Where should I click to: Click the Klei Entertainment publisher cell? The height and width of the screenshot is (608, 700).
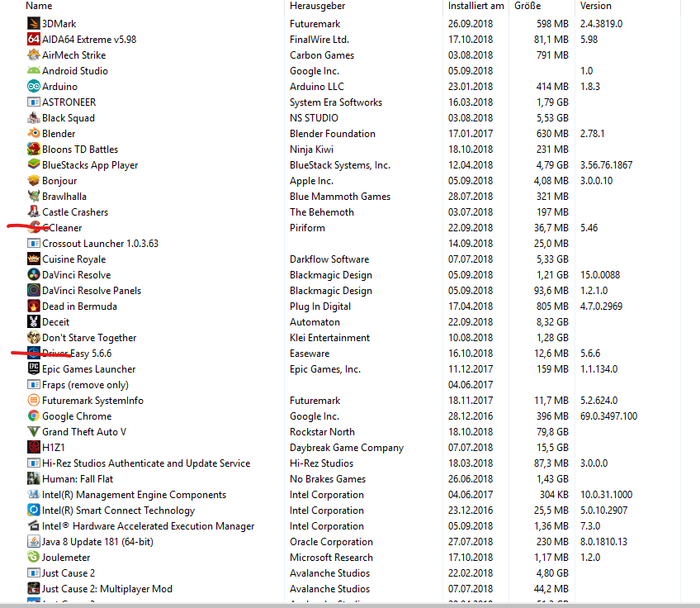click(x=329, y=337)
